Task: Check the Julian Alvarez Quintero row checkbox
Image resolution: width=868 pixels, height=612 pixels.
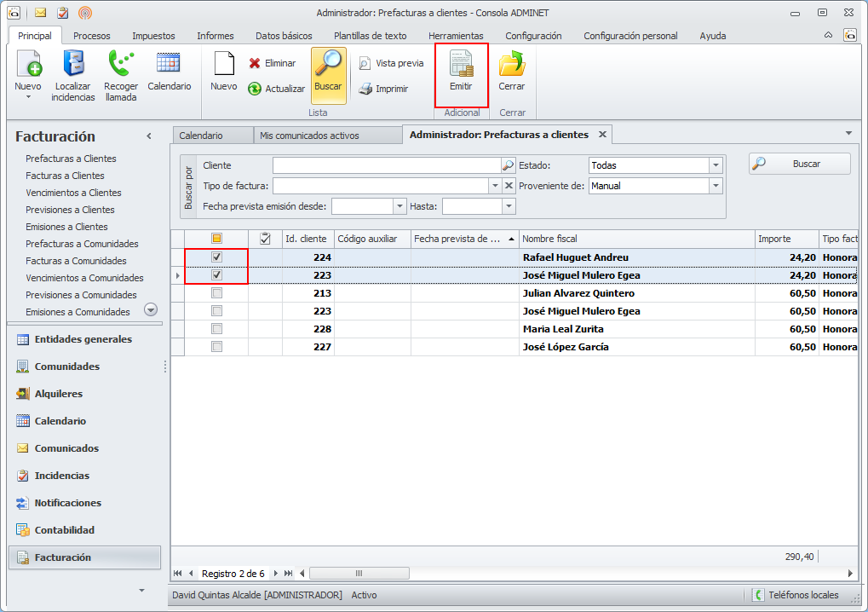Action: [216, 293]
